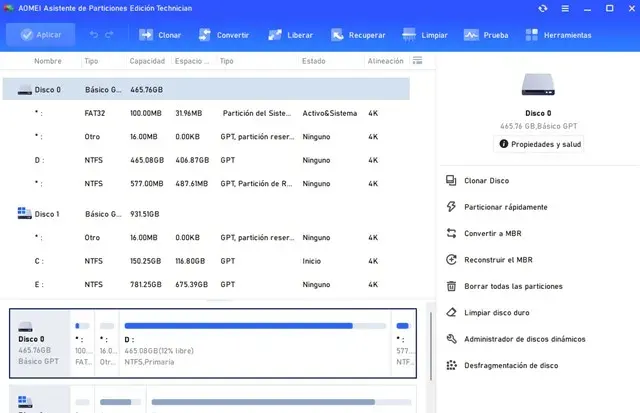This screenshot has height=413, width=640.
Task: Click Disco 0 disk icon in list
Action: click(24, 90)
